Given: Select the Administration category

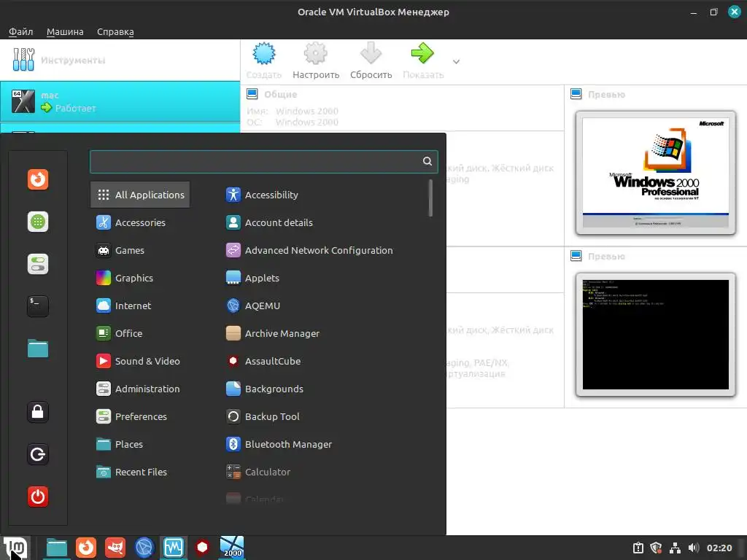Looking at the screenshot, I should [x=140, y=389].
